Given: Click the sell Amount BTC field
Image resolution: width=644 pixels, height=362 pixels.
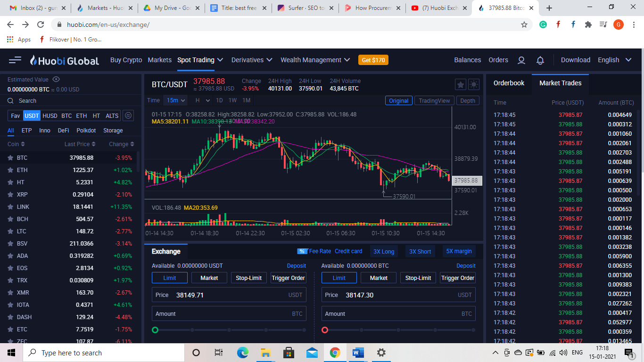Looking at the screenshot, I should click(398, 314).
